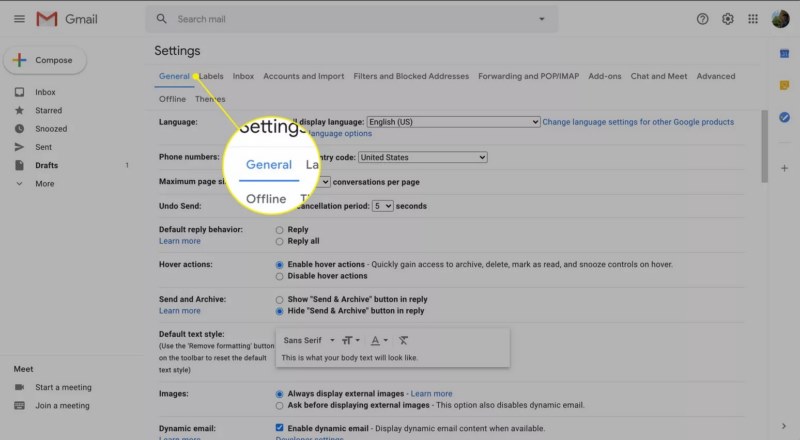Image resolution: width=800 pixels, height=440 pixels.
Task: Open Learn more next to external images
Action: 431,394
